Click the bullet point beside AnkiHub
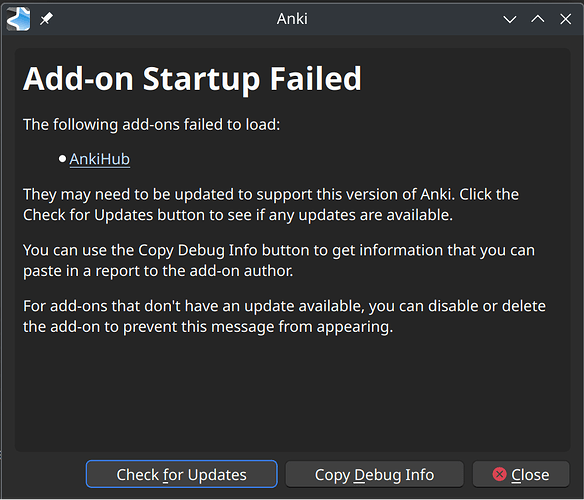584x500 pixels. [x=62, y=159]
